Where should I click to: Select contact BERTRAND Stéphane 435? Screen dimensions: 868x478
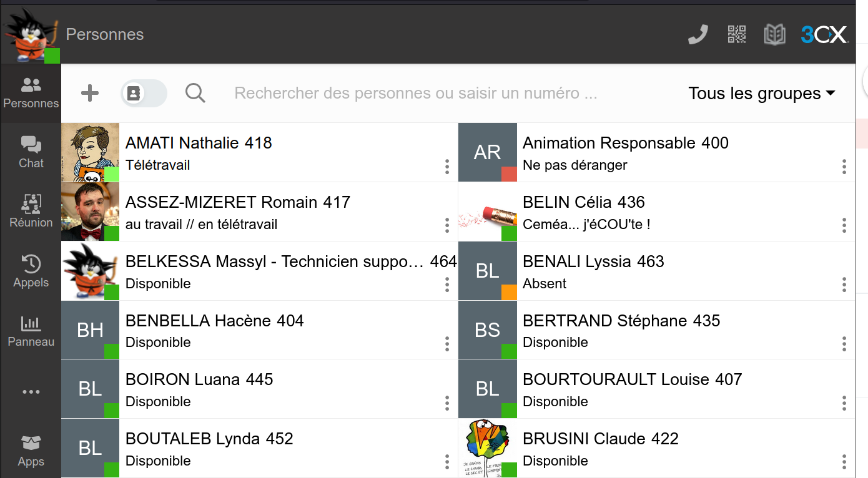[x=621, y=330]
